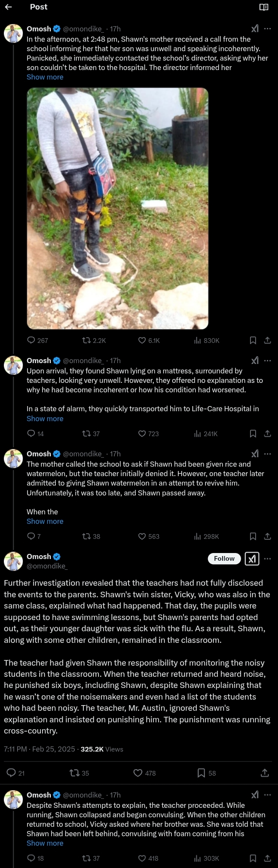Viewport: 278px width, 868px height.
Task: Open the 325.2K Views count
Action: point(102,749)
